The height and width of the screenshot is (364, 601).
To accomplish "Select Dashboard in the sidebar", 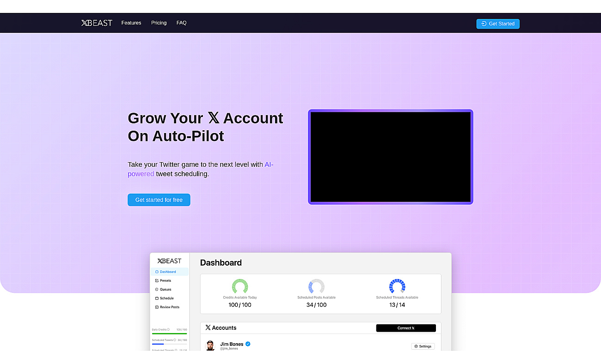I will click(x=169, y=272).
